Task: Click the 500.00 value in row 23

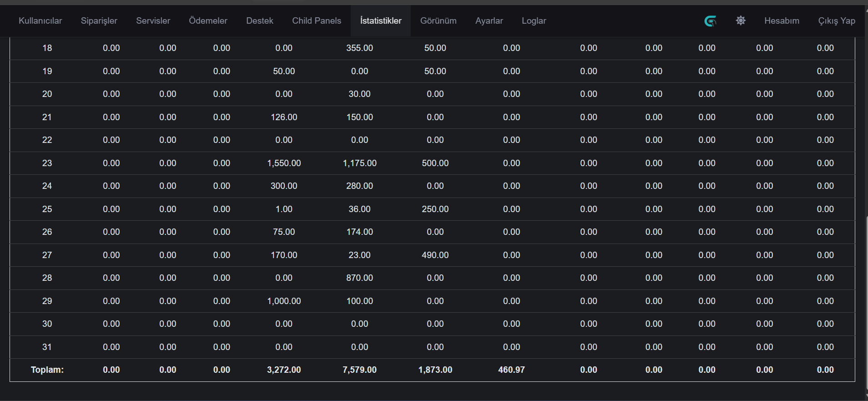Action: [435, 163]
